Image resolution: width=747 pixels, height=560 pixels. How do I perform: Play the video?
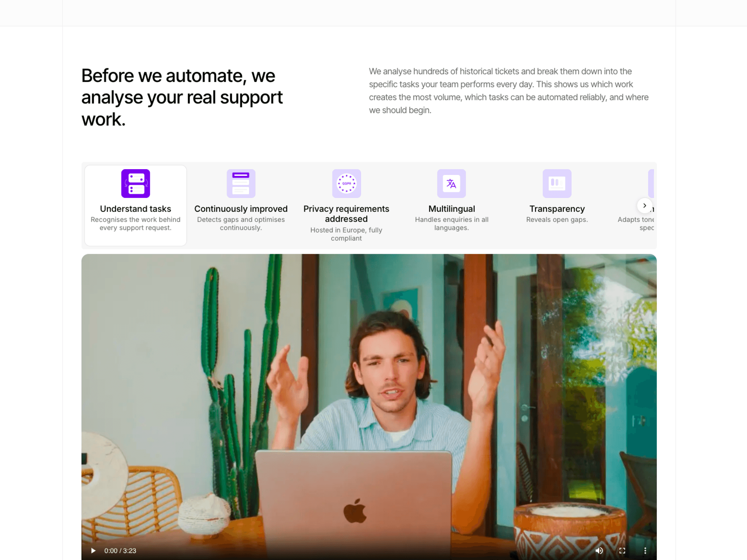click(93, 551)
